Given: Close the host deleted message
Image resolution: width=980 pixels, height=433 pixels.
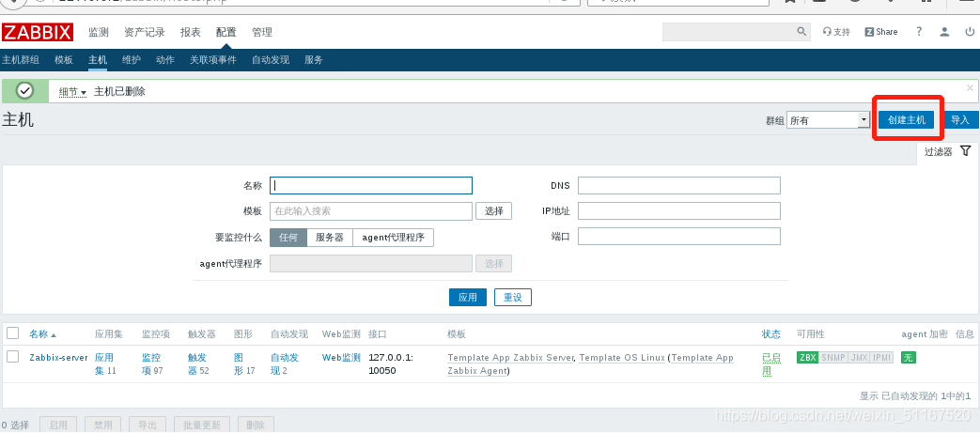Looking at the screenshot, I should pos(970,88).
